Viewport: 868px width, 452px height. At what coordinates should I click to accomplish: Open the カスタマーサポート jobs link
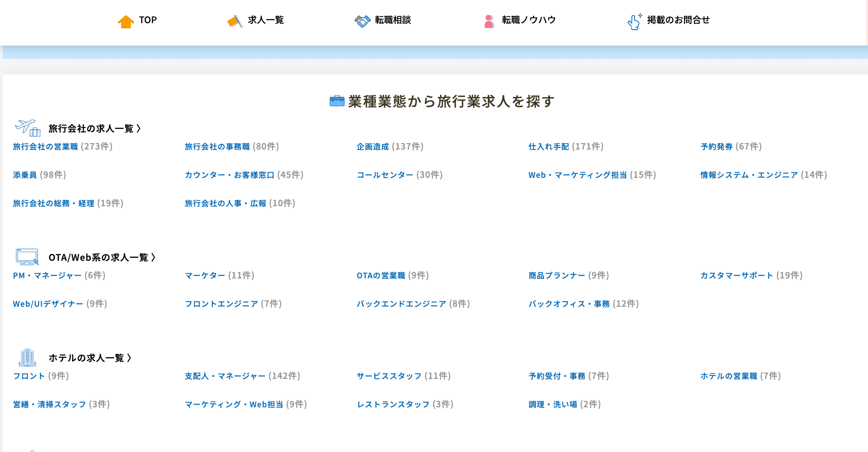click(737, 276)
